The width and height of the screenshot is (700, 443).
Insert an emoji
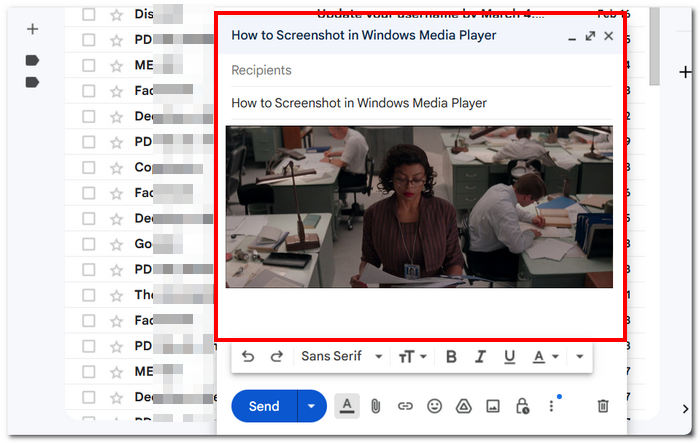(x=434, y=406)
